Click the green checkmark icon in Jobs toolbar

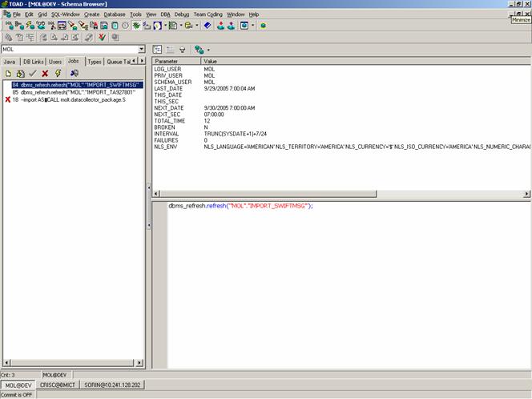[x=33, y=73]
